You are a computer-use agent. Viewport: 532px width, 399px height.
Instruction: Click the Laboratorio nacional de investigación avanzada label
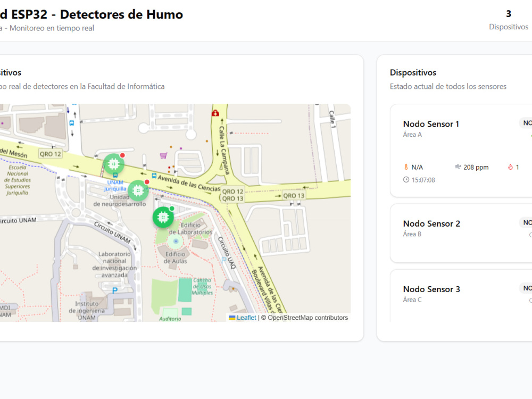click(115, 264)
